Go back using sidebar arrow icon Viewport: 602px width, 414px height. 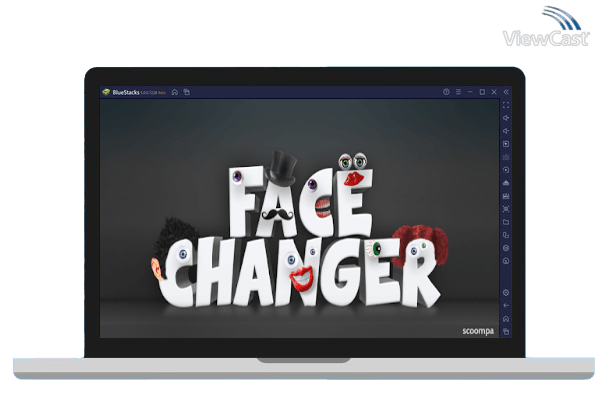(x=506, y=306)
